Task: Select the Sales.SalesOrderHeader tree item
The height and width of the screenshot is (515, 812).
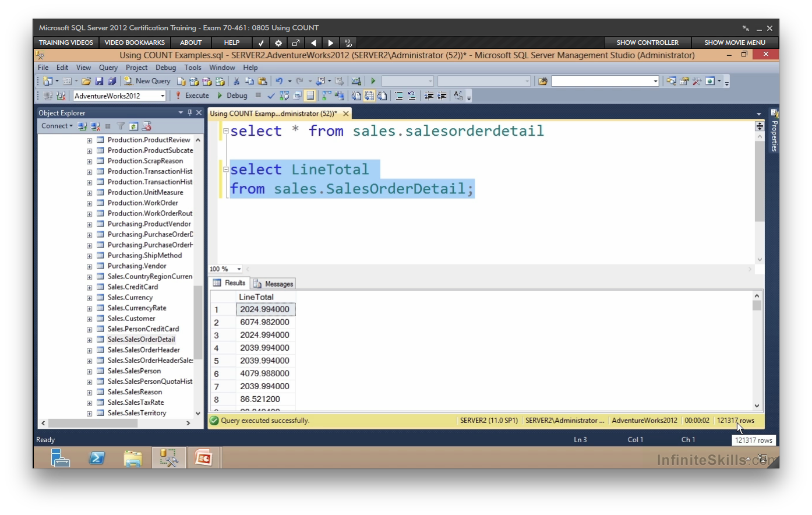Action: [x=143, y=350]
